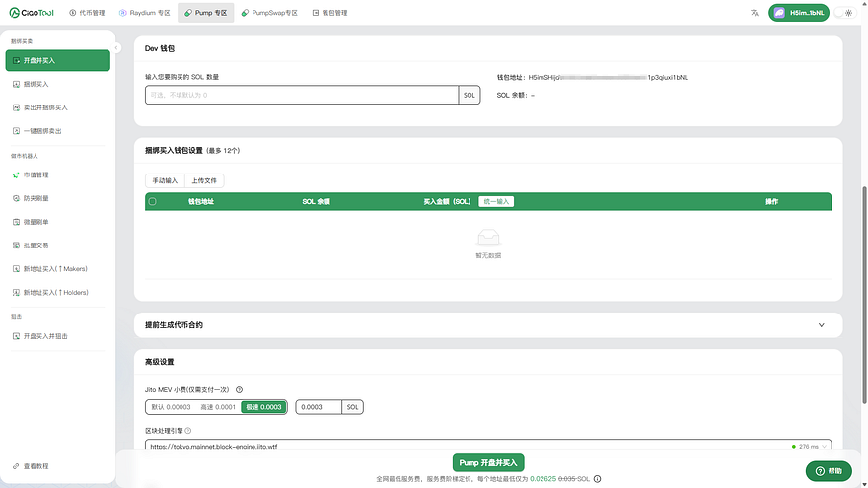Open the H5im...1bNL wallet menu
868x488 pixels.
[798, 13]
